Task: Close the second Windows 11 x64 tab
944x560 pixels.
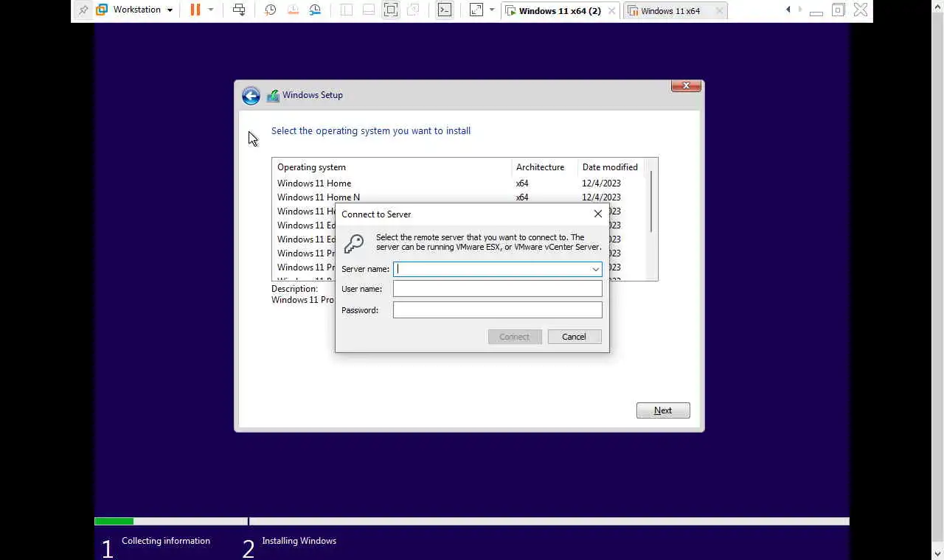Action: point(720,11)
